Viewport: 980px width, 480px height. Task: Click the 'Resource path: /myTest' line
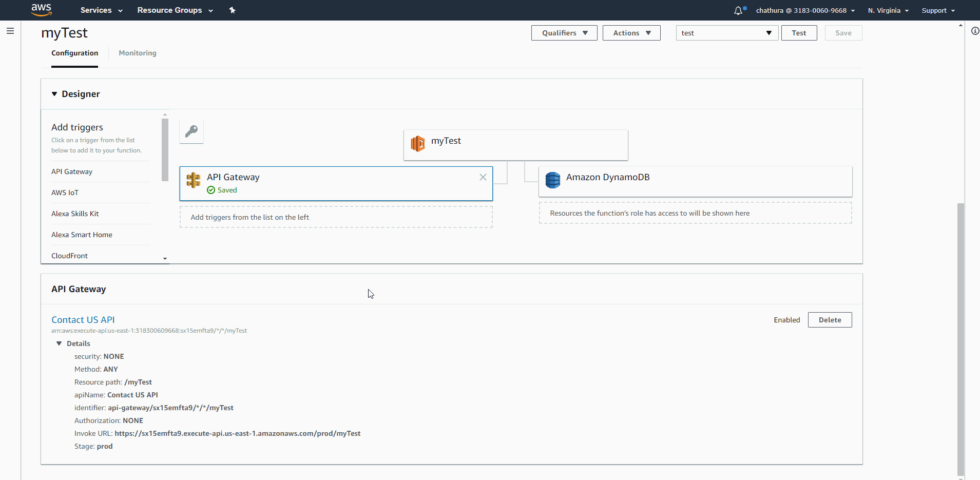113,382
